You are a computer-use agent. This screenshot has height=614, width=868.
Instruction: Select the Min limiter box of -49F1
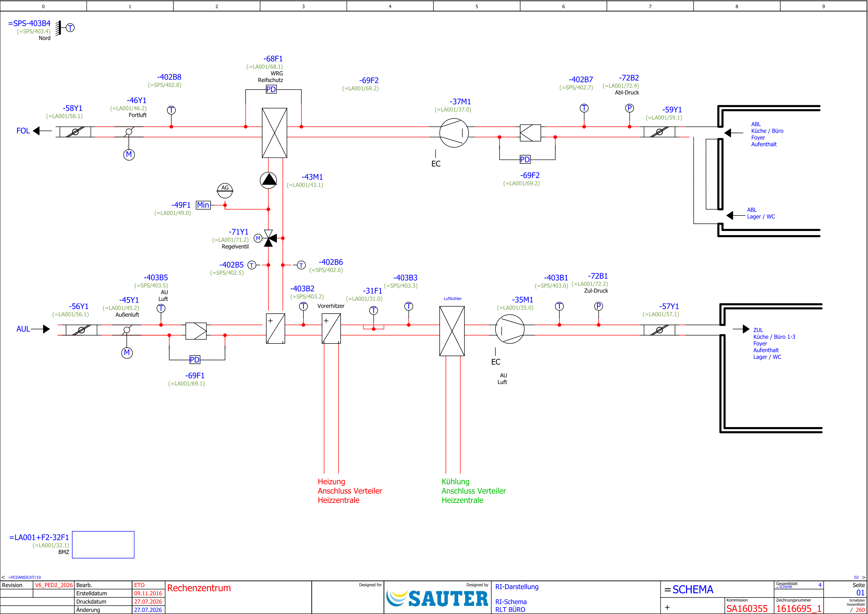pyautogui.click(x=203, y=205)
